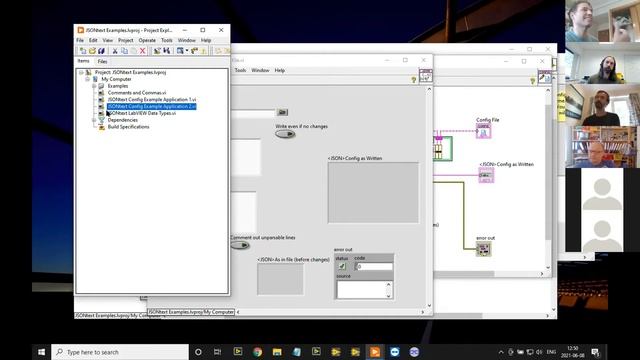
Task: Click the block diagram VI icon at top right
Action: click(x=544, y=77)
